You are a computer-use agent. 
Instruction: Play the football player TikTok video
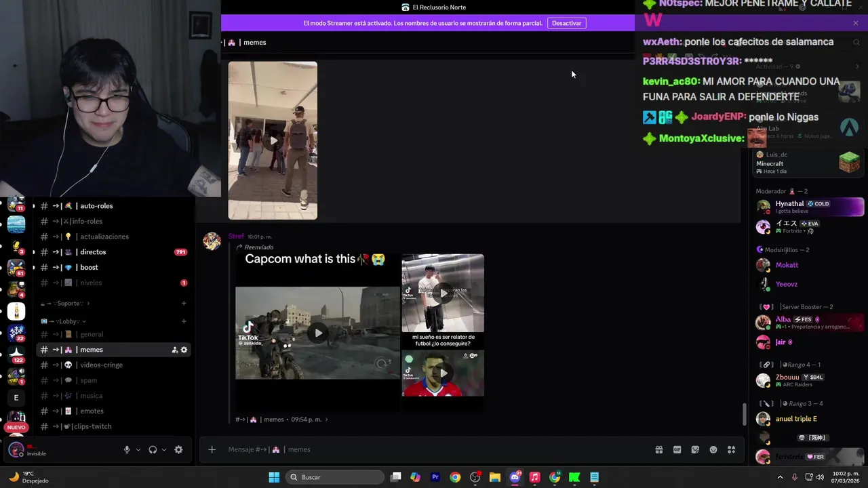pyautogui.click(x=443, y=373)
